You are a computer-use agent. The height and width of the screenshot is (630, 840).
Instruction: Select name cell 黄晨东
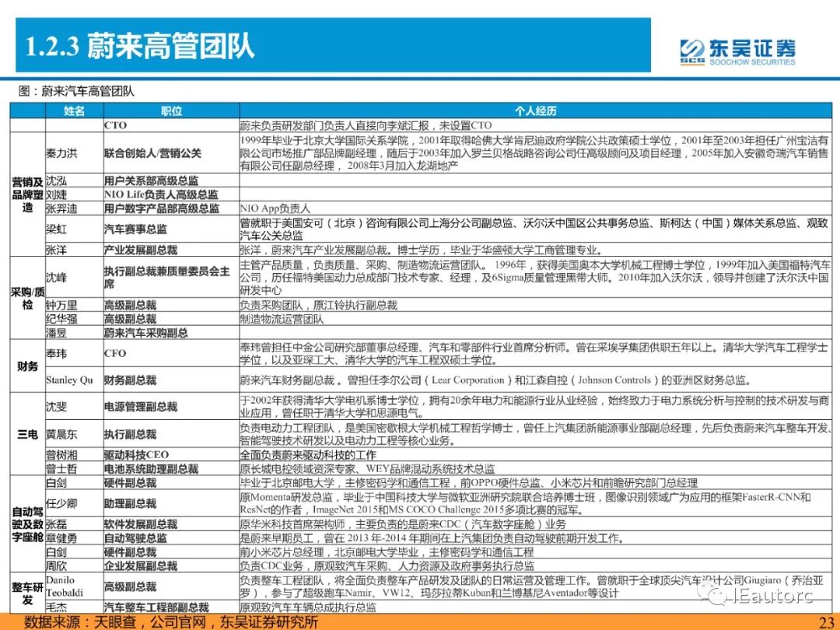click(75, 434)
